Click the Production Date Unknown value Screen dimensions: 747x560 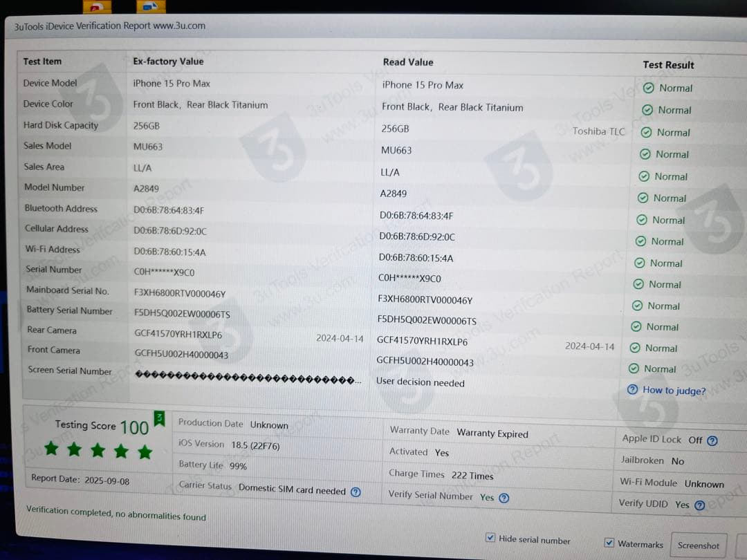269,424
